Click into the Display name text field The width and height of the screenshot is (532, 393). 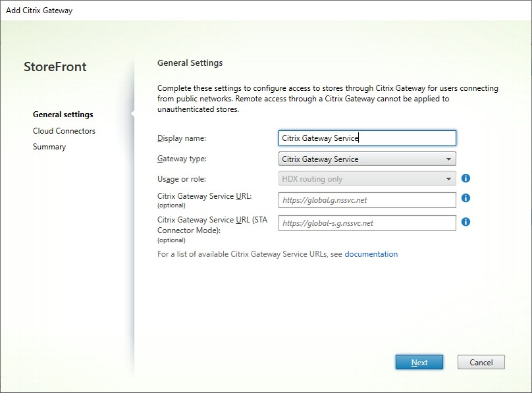(x=367, y=138)
